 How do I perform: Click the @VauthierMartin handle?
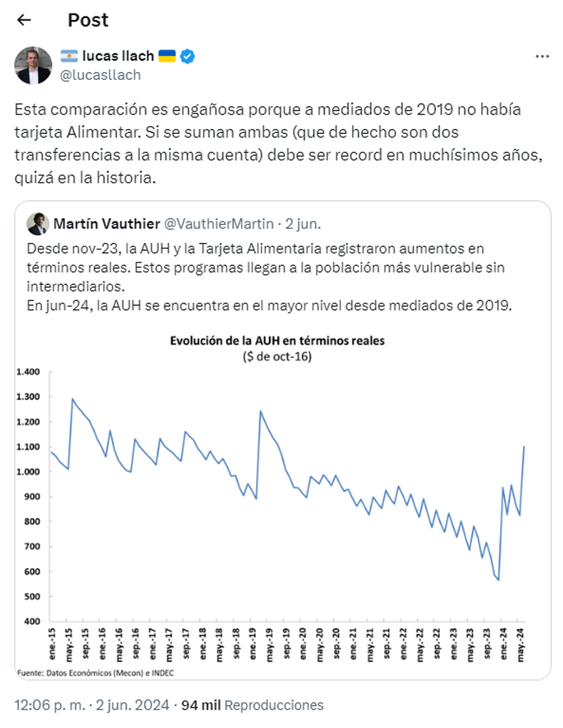pyautogui.click(x=219, y=224)
